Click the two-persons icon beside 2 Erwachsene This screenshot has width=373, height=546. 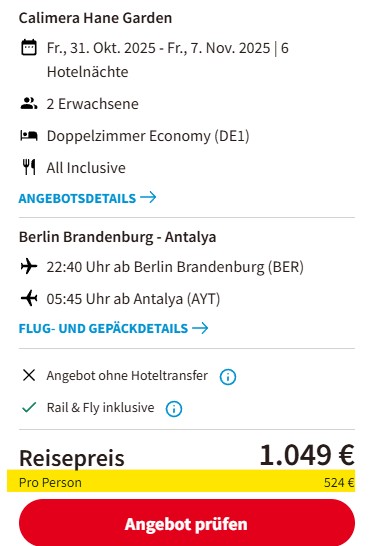[29, 103]
